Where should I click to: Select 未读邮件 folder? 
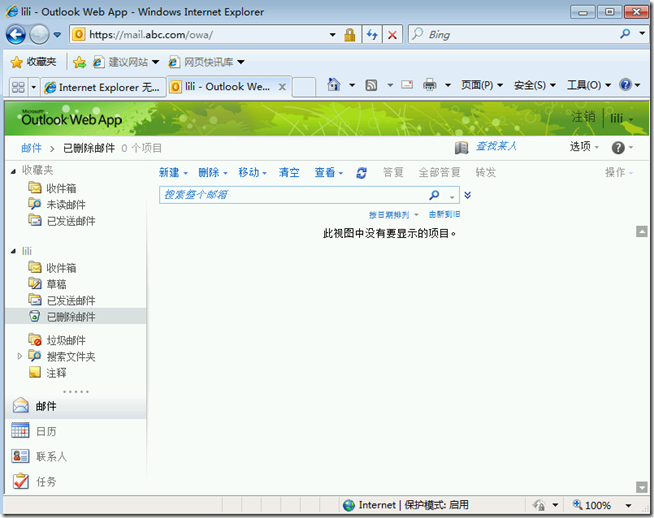click(57, 204)
